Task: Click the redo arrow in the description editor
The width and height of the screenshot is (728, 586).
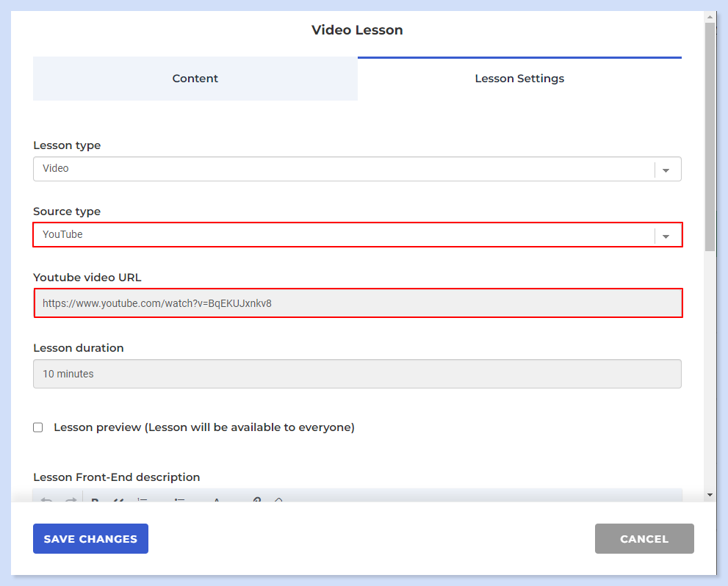Action: (x=71, y=499)
